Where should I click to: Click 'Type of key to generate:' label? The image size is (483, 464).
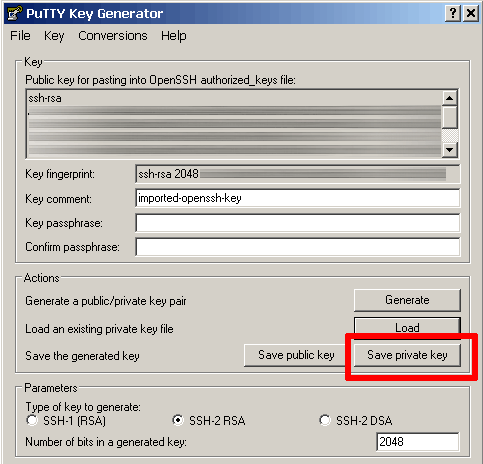coord(83,407)
